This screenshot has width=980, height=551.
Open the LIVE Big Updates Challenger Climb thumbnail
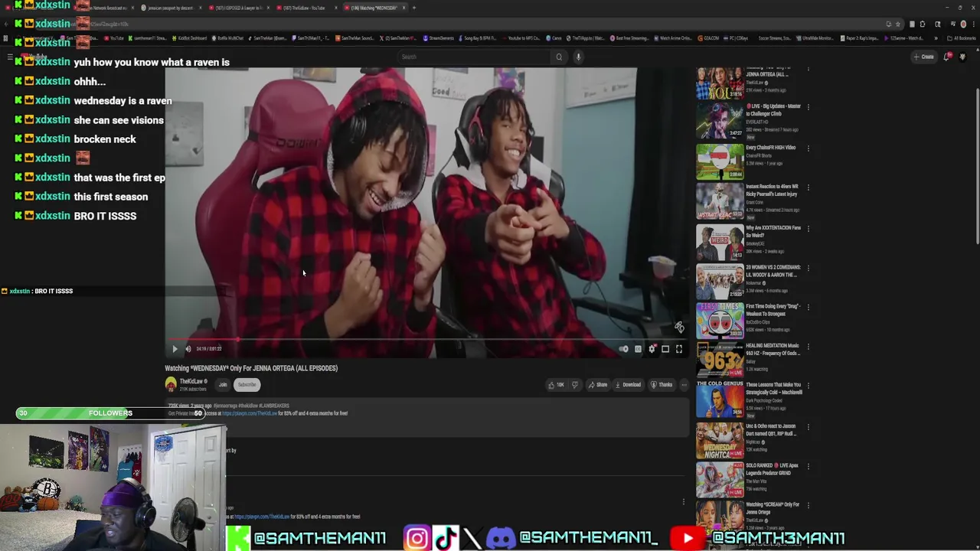pos(720,121)
